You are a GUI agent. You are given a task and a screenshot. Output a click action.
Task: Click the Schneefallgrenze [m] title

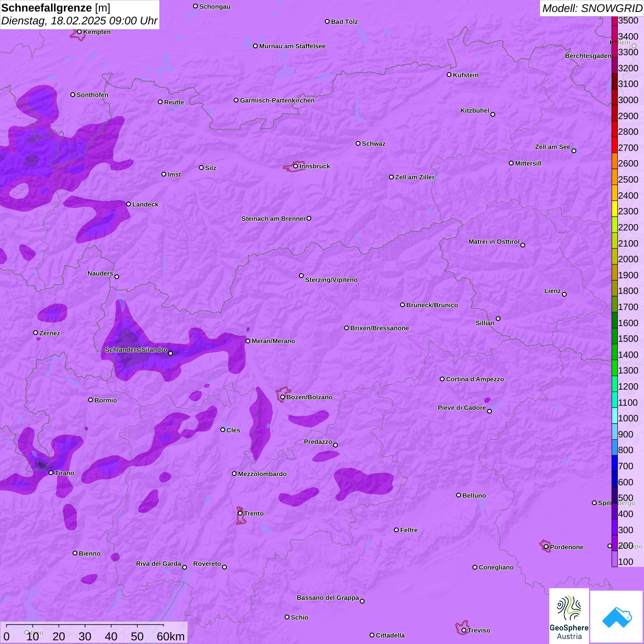tap(56, 8)
